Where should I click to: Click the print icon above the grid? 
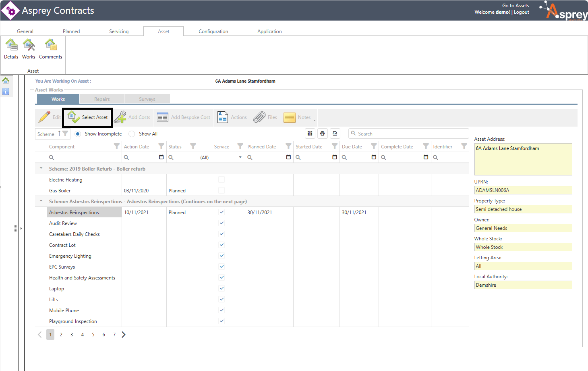pyautogui.click(x=322, y=133)
